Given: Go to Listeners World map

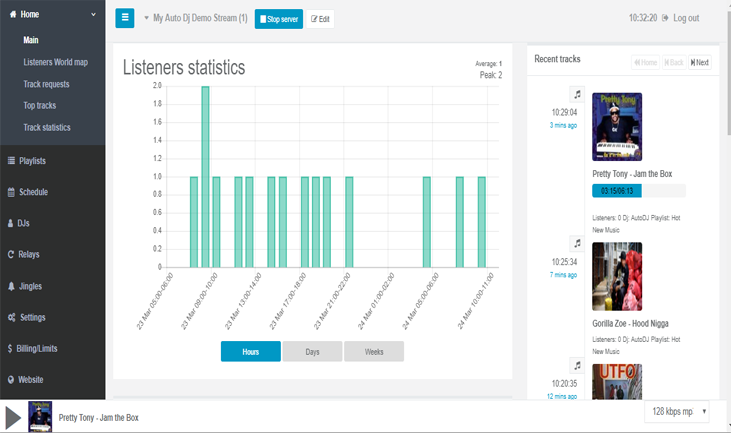Looking at the screenshot, I should point(55,62).
